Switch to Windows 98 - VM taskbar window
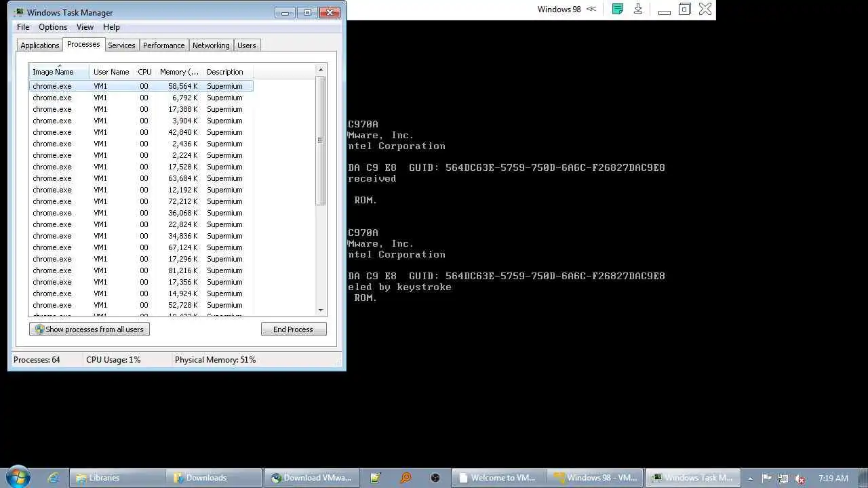The image size is (868, 488). pyautogui.click(x=595, y=478)
